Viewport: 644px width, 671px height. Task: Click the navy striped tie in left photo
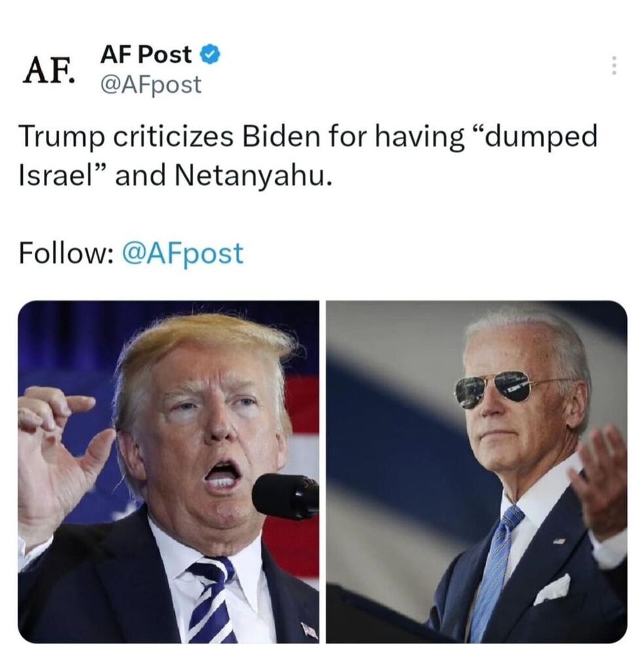coord(212,600)
